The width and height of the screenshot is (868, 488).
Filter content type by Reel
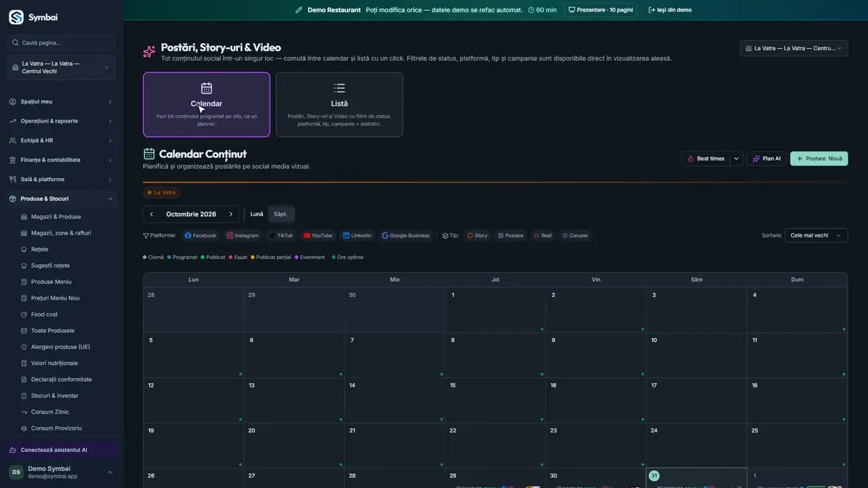(x=543, y=235)
